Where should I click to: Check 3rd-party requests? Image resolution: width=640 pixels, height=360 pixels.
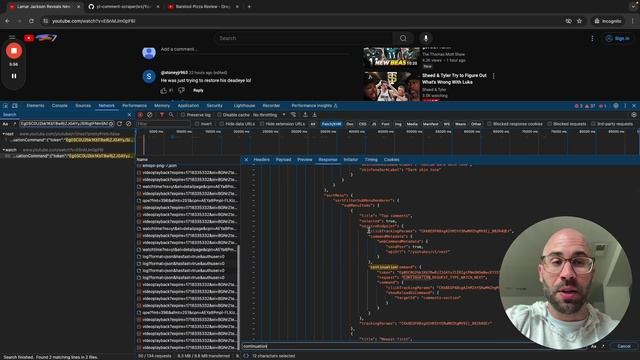[593, 124]
